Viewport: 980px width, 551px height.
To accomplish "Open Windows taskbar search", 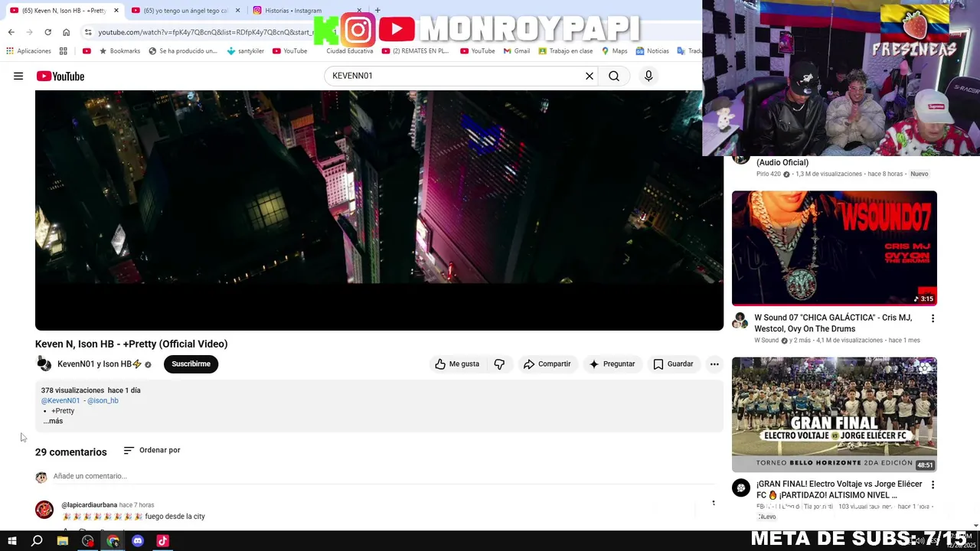I will coord(37,540).
